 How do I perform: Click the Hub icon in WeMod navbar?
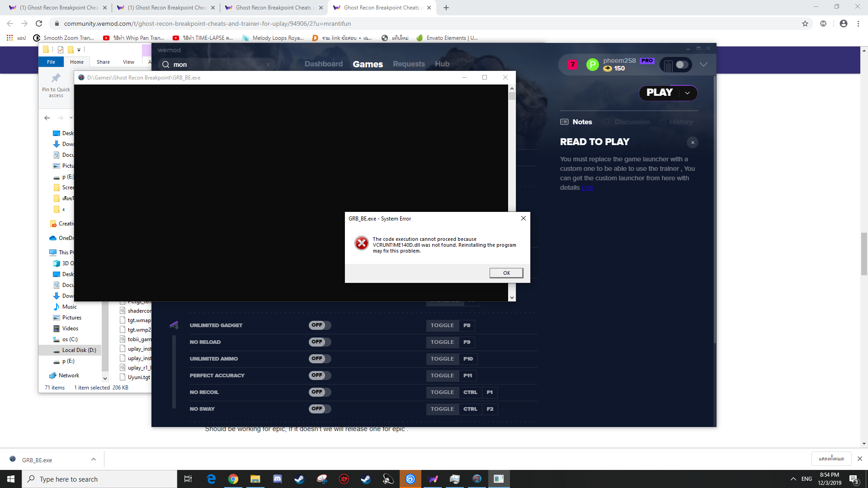[441, 64]
